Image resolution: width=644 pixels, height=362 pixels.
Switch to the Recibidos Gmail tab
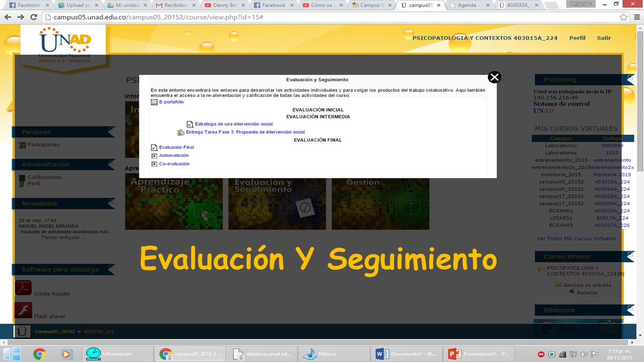(x=173, y=5)
